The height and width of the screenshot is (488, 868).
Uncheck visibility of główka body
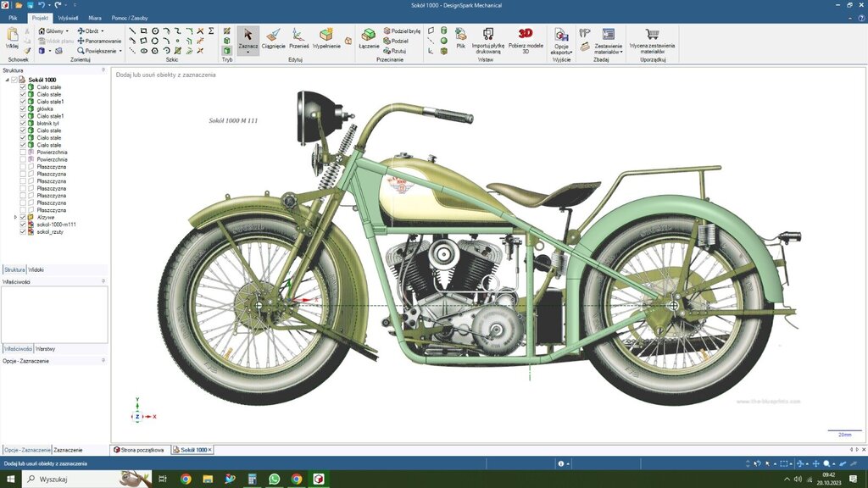(x=23, y=108)
